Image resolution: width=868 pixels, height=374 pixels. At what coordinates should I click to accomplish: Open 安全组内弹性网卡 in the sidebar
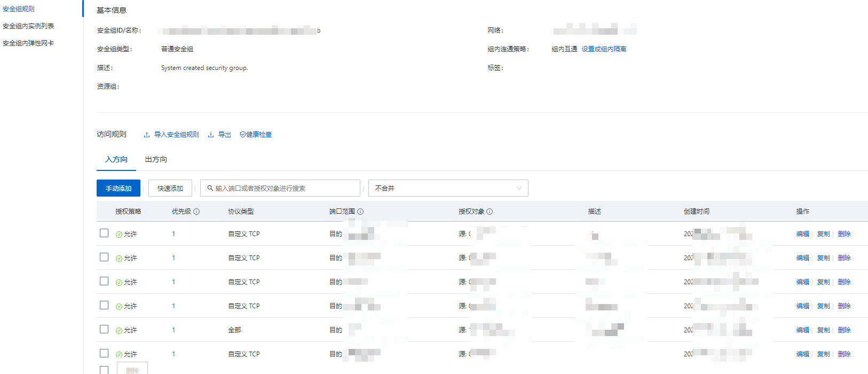tap(28, 43)
